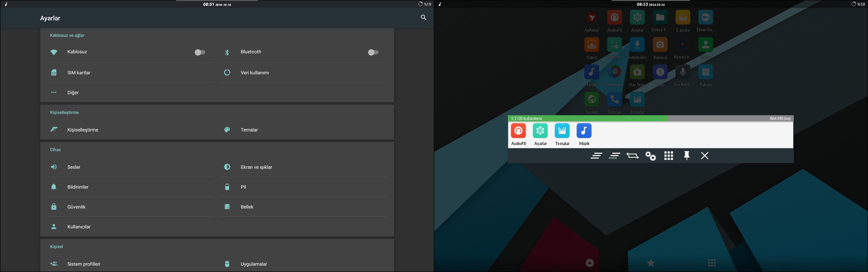The height and width of the screenshot is (272, 868).
Task: Click the gears settings icon in switcher toolbar
Action: tap(650, 156)
